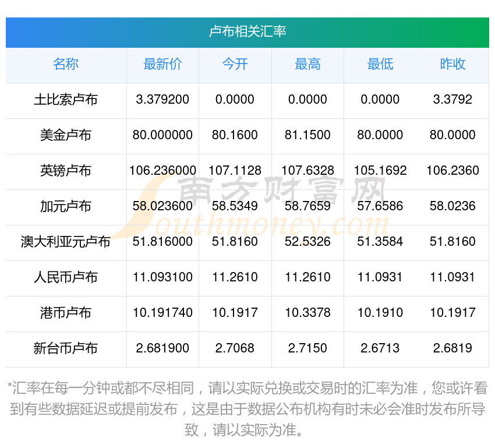Image resolution: width=495 pixels, height=448 pixels.
Task: Click the 52.5326 high value
Action: [307, 242]
